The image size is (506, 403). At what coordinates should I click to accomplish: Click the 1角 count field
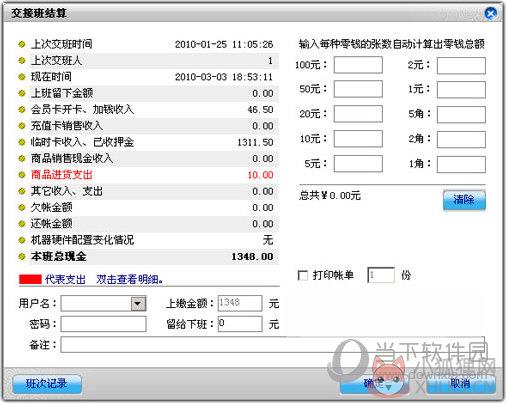click(461, 164)
